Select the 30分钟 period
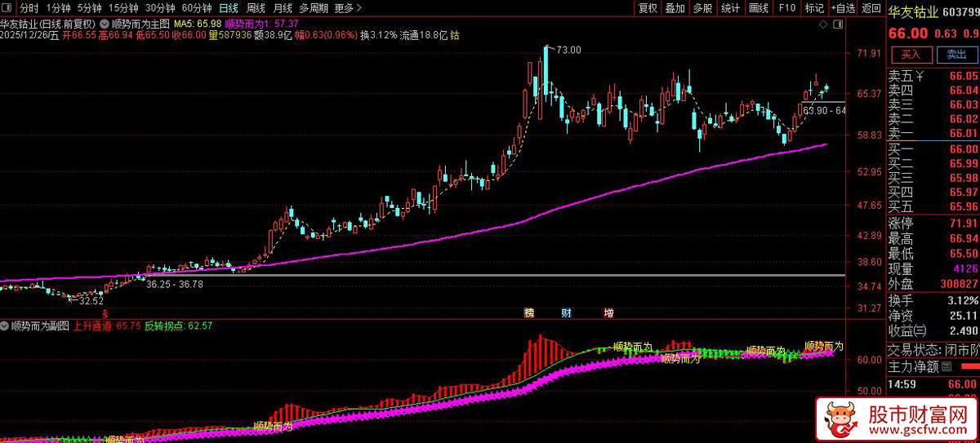 (x=161, y=8)
